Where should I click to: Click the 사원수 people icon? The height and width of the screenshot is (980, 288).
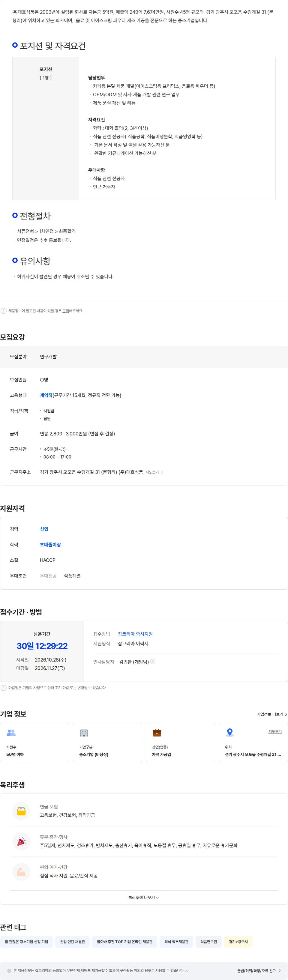11,732
